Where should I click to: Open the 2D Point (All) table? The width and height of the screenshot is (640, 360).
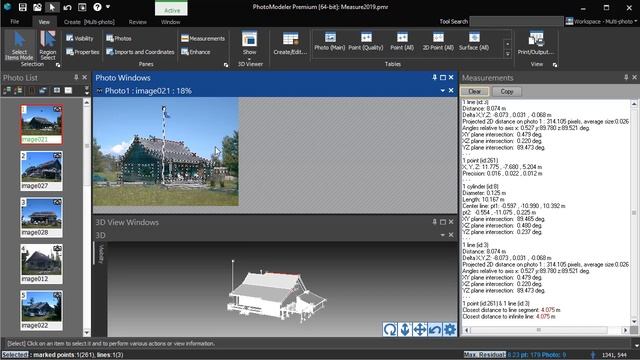click(438, 42)
